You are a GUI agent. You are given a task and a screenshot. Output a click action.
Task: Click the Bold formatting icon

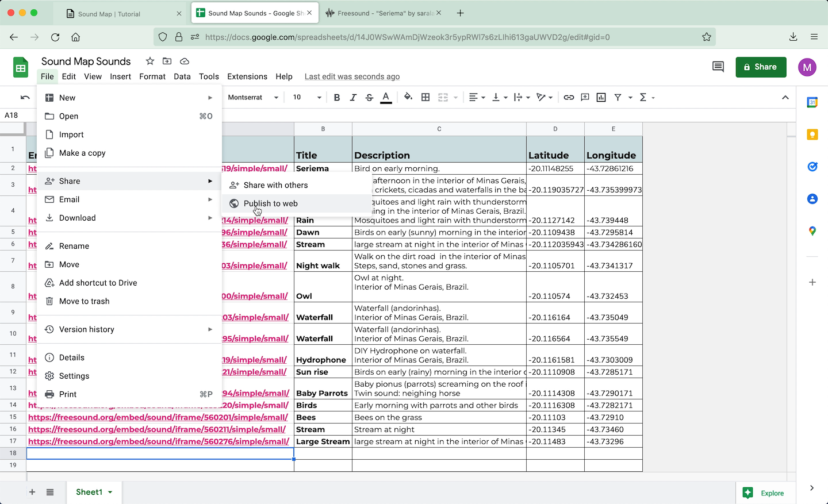[337, 98]
